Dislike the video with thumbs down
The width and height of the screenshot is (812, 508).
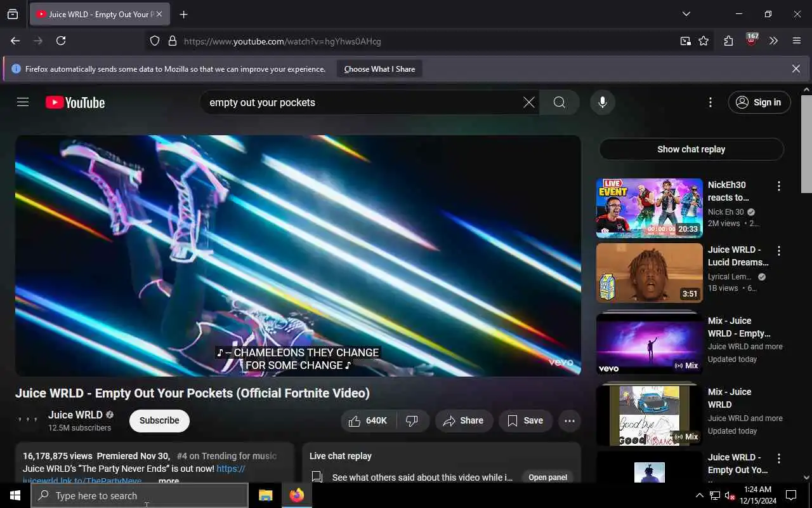412,420
